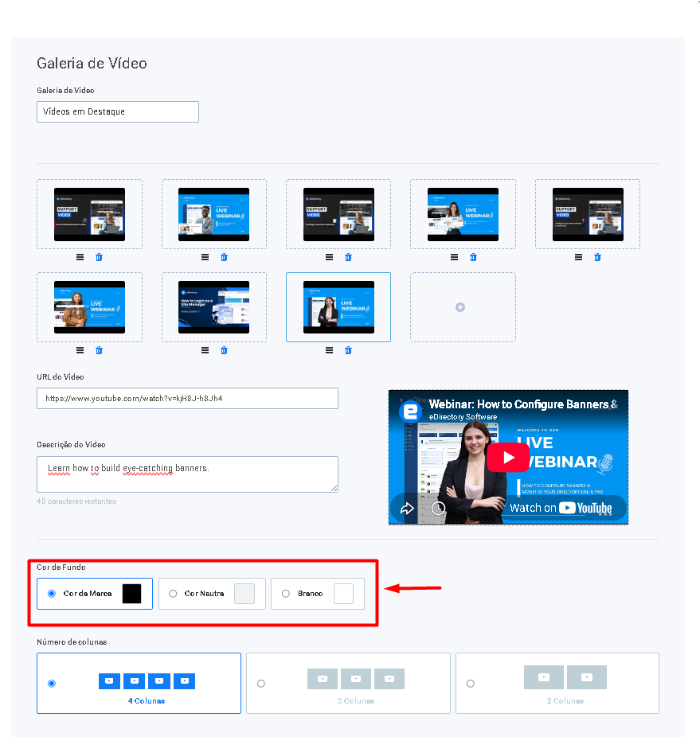Click the black Cor da Marca color swatch

tap(131, 594)
